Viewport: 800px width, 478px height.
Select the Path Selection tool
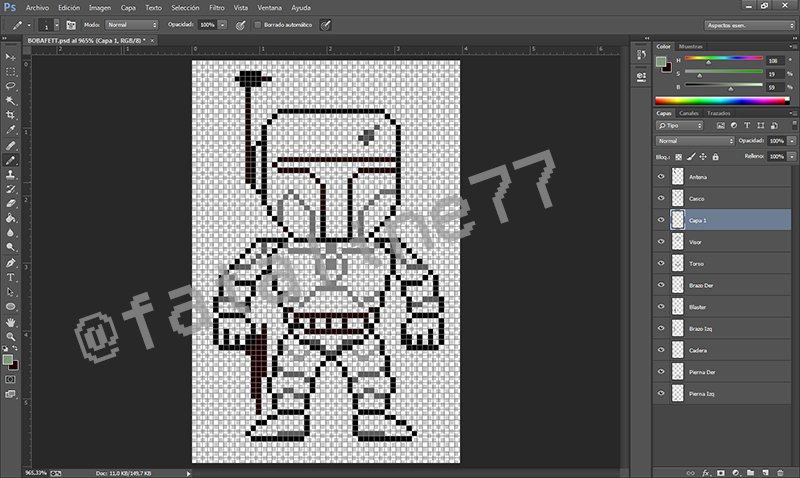pyautogui.click(x=10, y=292)
